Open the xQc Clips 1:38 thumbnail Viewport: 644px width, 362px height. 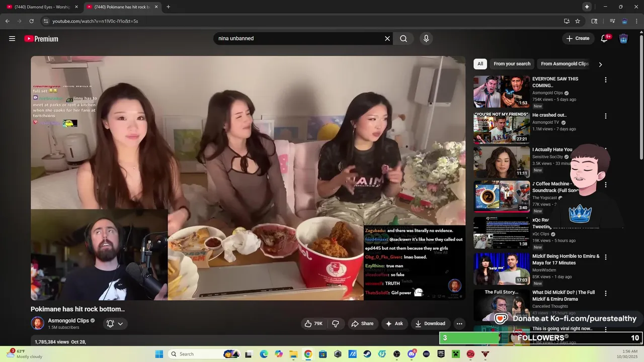click(502, 233)
